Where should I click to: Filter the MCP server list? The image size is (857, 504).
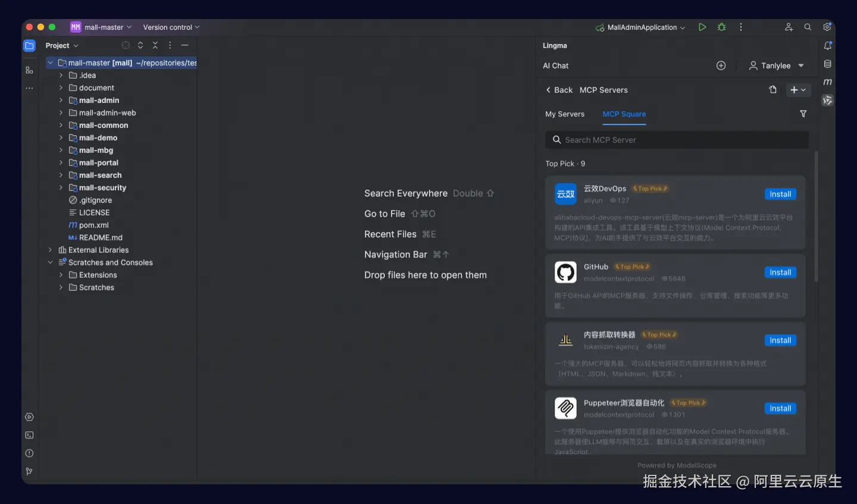pyautogui.click(x=803, y=114)
